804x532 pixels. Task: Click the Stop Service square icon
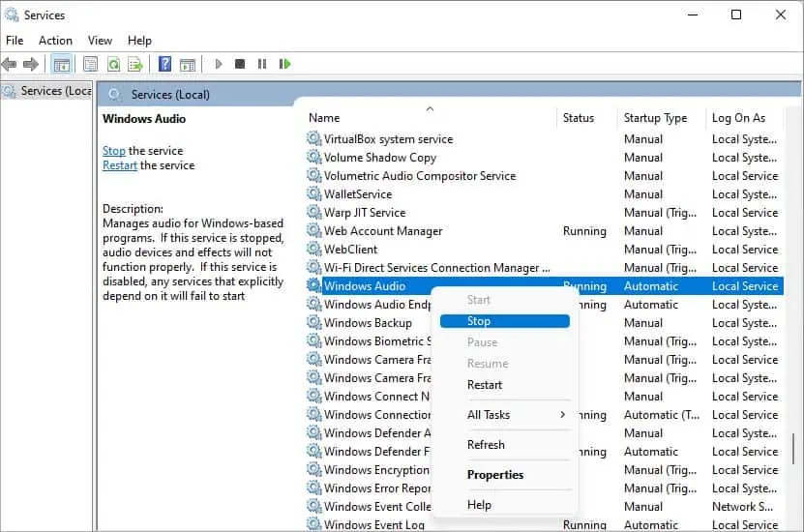[239, 64]
